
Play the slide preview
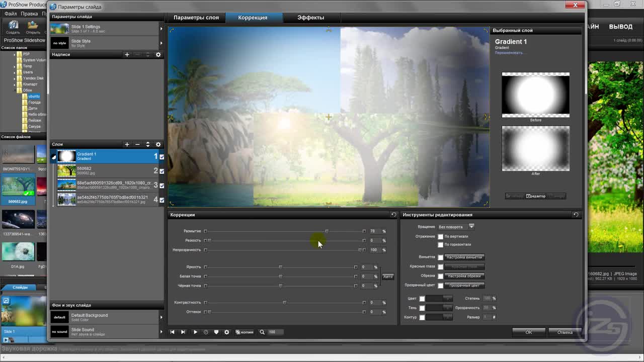point(195,332)
